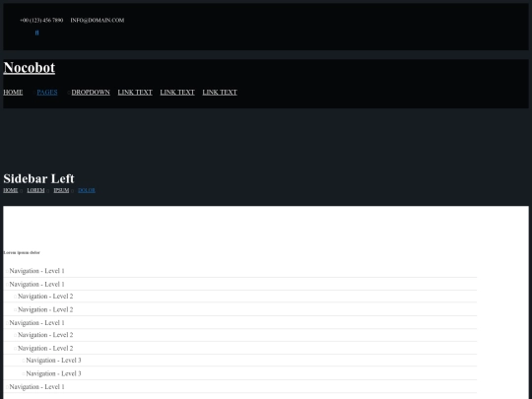Click the INFO@DOMAIN.COM email address
This screenshot has height=399, width=532.
98,21
